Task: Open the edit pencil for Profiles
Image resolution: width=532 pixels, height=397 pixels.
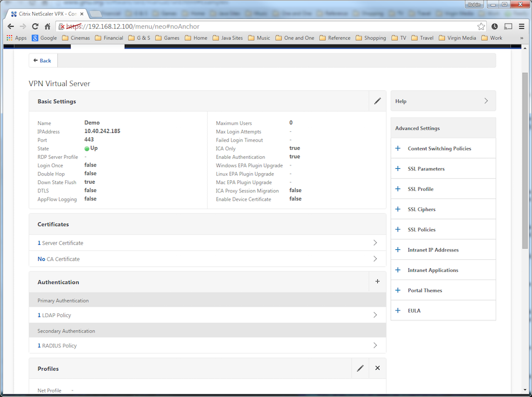Action: click(x=360, y=368)
